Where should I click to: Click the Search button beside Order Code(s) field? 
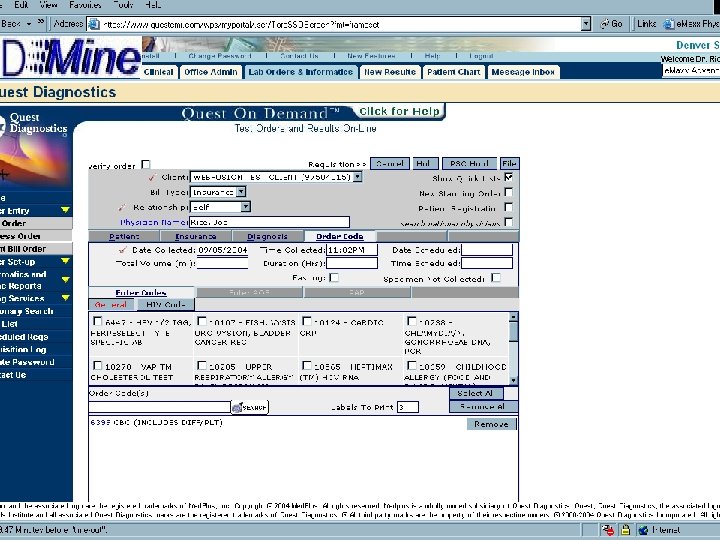pyautogui.click(x=249, y=407)
